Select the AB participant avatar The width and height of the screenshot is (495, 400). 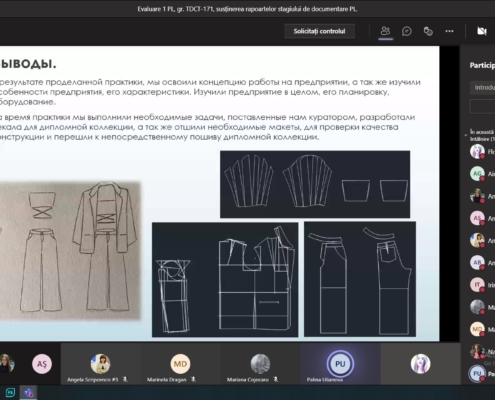[477, 263]
